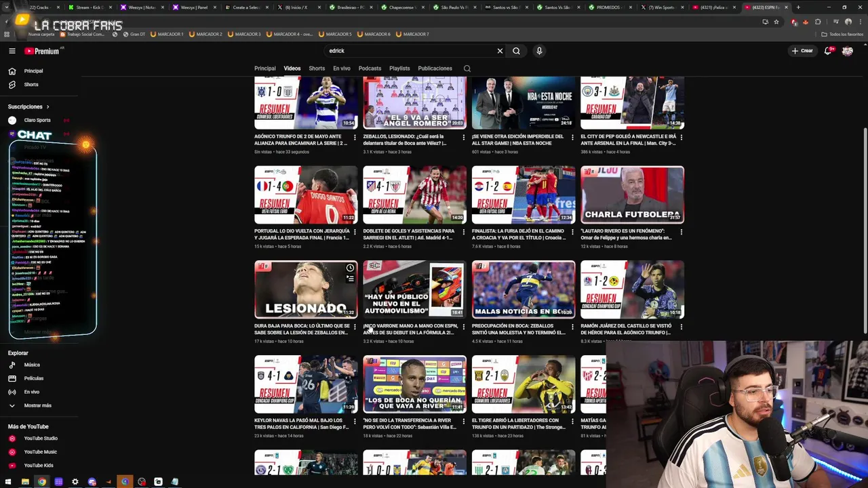Open the Gran DT bookmark
Viewport: 868px width, 488px height.
[x=134, y=34]
